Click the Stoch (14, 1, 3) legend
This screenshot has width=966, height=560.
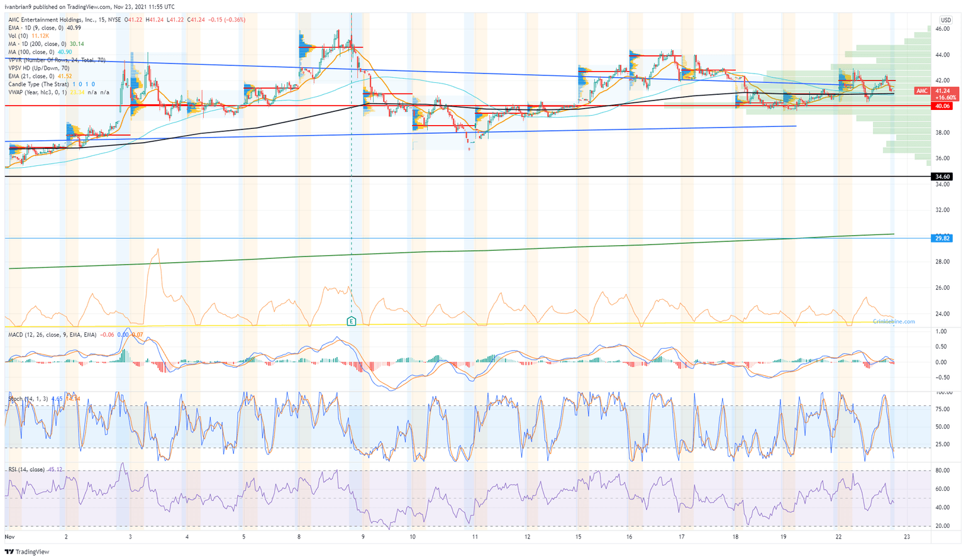(x=28, y=398)
